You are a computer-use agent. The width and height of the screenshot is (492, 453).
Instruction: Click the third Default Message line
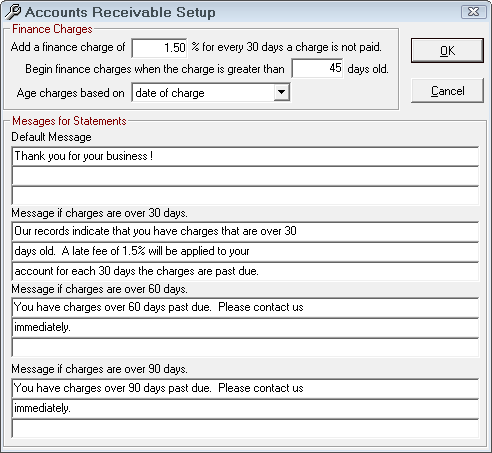(245, 196)
